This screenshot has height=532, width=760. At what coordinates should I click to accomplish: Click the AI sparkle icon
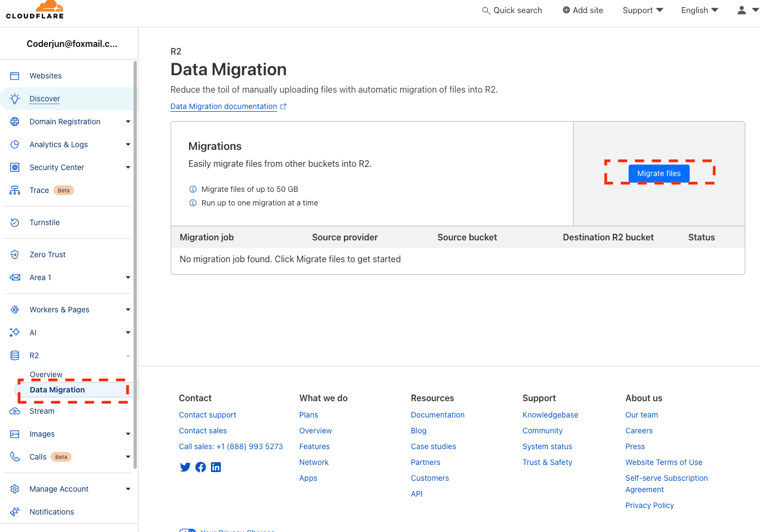[x=15, y=332]
